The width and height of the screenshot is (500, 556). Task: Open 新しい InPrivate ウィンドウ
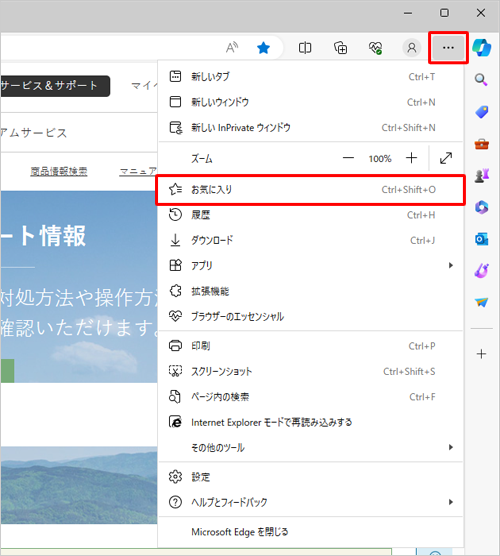[x=311, y=128]
